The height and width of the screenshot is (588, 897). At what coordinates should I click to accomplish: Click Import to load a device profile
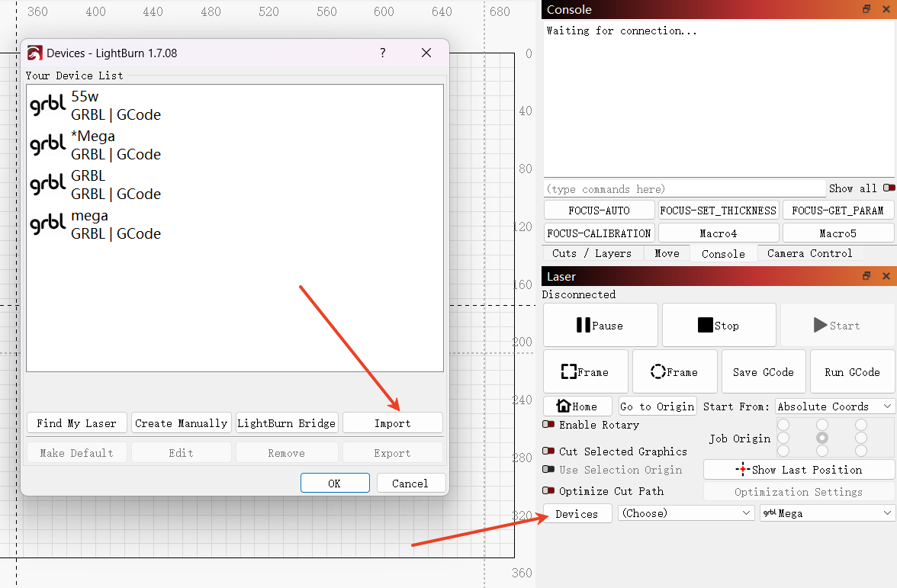click(x=392, y=423)
